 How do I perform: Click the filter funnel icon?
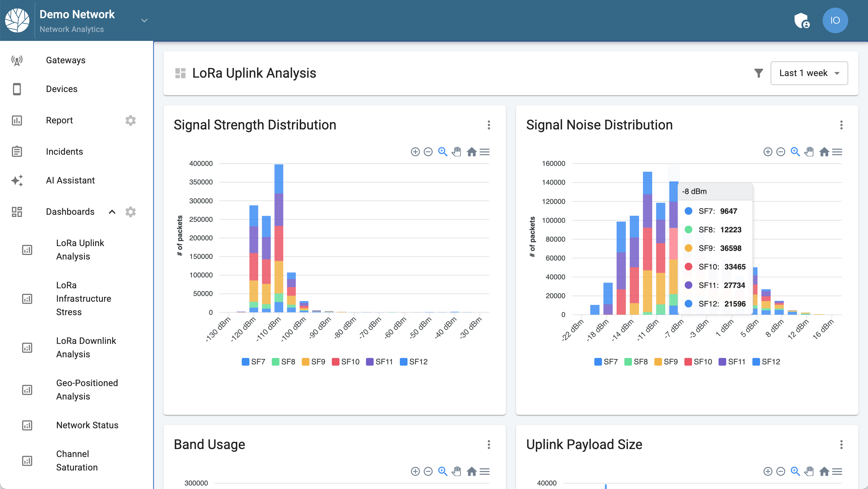758,73
